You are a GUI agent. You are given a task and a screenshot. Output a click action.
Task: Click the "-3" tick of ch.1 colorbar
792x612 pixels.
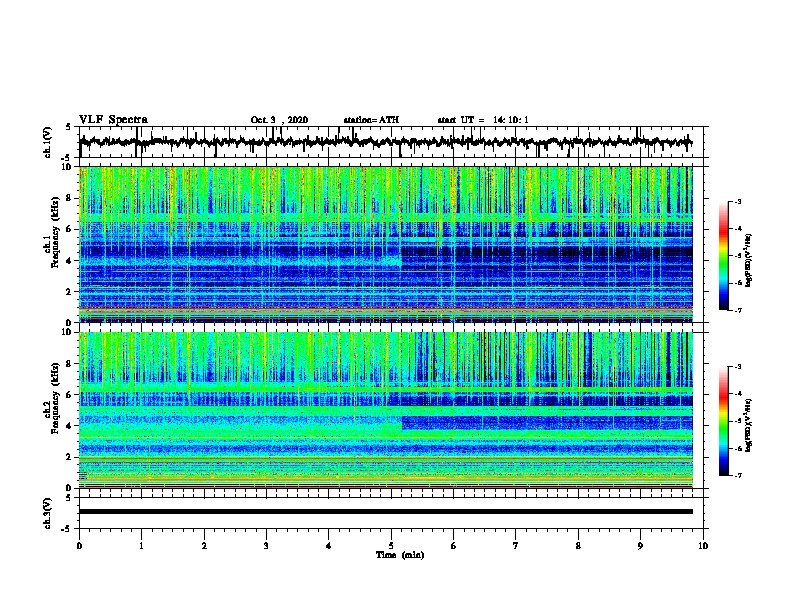pos(738,202)
